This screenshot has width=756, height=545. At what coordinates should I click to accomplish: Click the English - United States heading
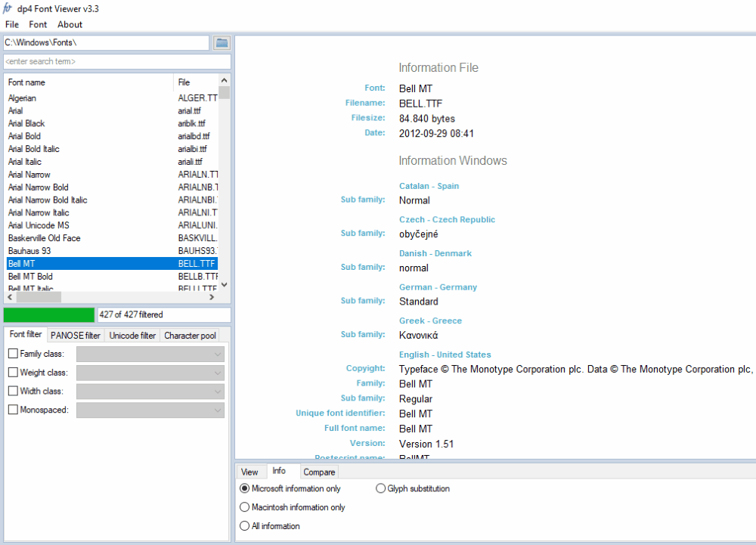click(x=445, y=355)
